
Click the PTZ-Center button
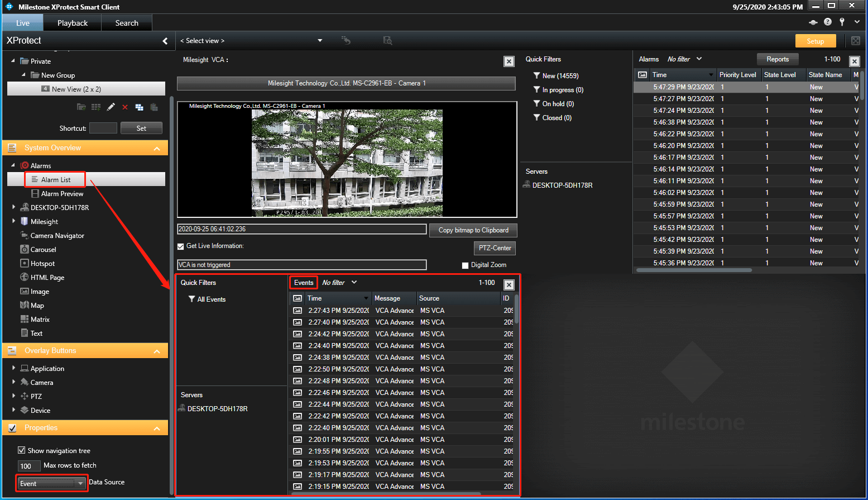click(495, 248)
